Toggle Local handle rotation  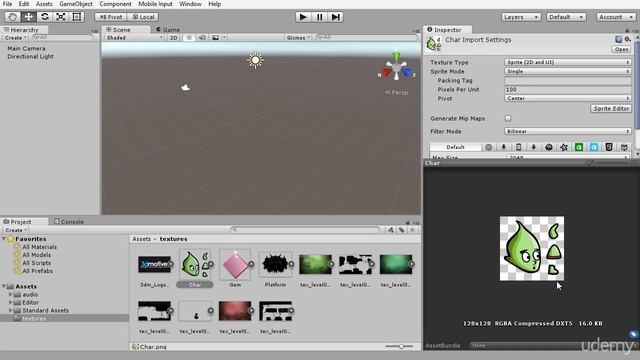[x=143, y=17]
